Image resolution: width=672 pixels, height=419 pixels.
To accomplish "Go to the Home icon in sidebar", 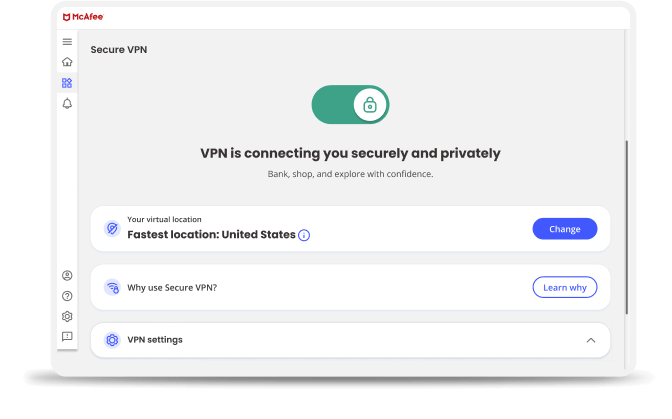I will pyautogui.click(x=67, y=62).
